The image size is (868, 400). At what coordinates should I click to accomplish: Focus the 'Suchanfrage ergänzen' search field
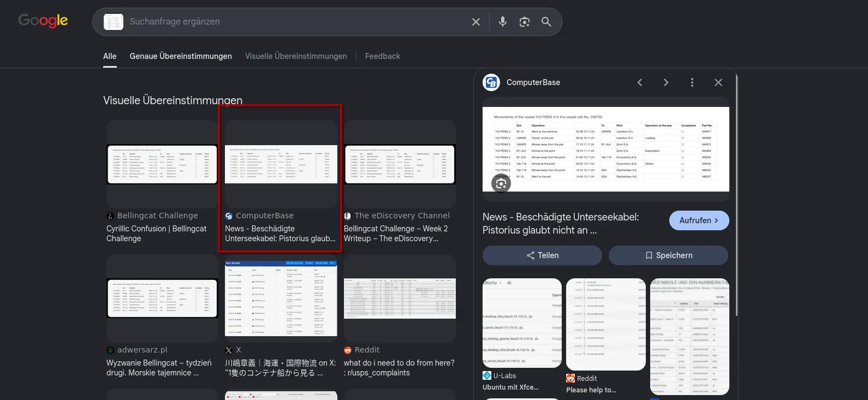295,22
